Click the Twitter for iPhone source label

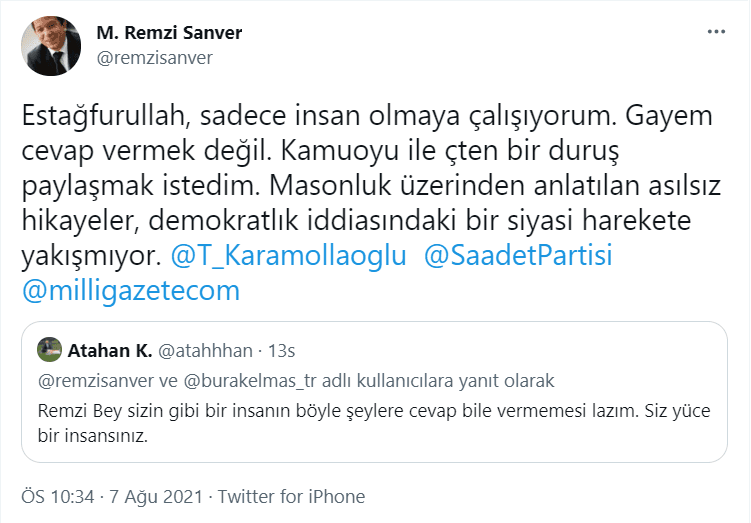[x=291, y=496]
